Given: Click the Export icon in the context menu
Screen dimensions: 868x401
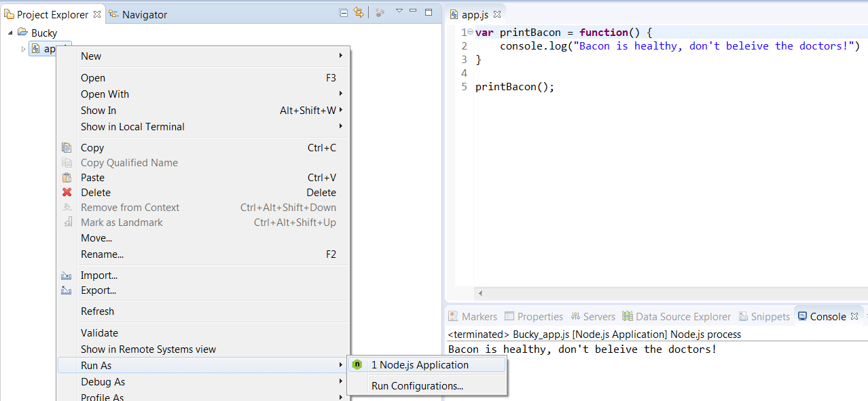Looking at the screenshot, I should tap(67, 290).
